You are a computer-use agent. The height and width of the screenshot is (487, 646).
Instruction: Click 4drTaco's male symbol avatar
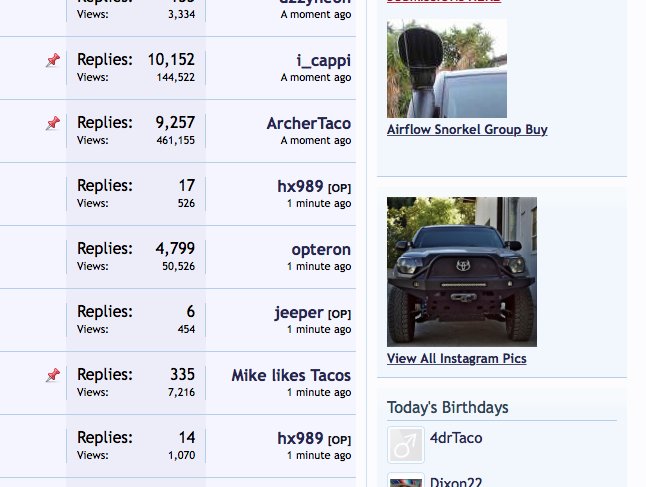point(405,445)
